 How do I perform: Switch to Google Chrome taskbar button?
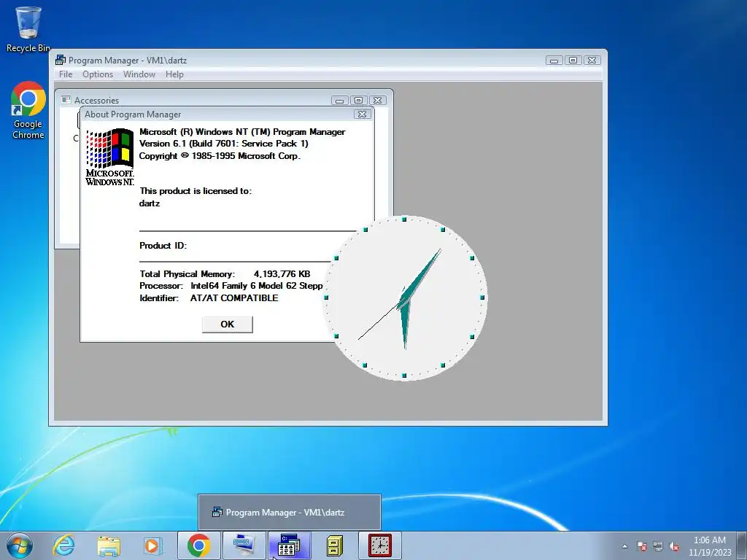198,545
